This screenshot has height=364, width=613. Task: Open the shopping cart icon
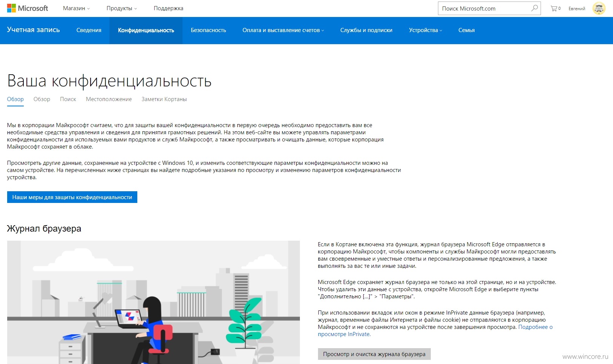[555, 8]
